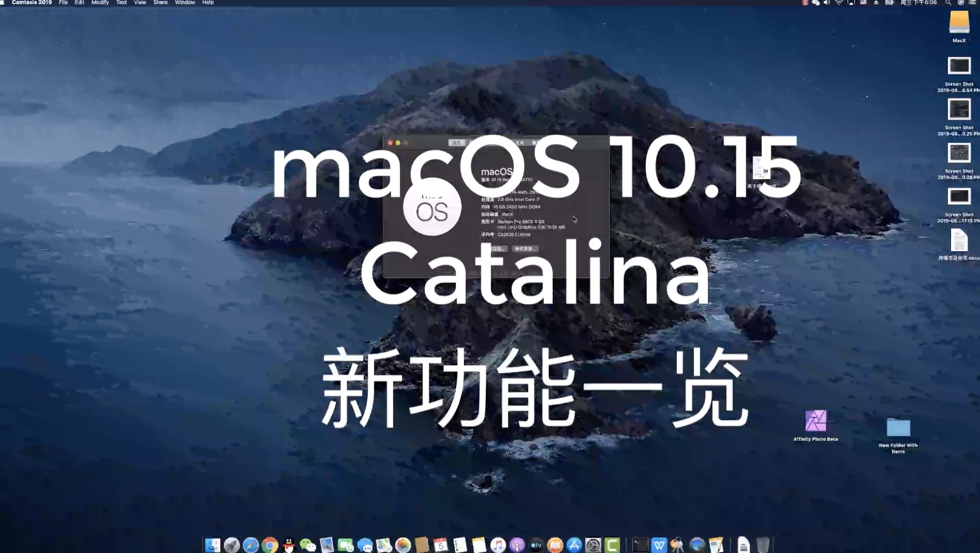Open the Trash in the Dock
Image resolution: width=980 pixels, height=553 pixels.
[763, 545]
